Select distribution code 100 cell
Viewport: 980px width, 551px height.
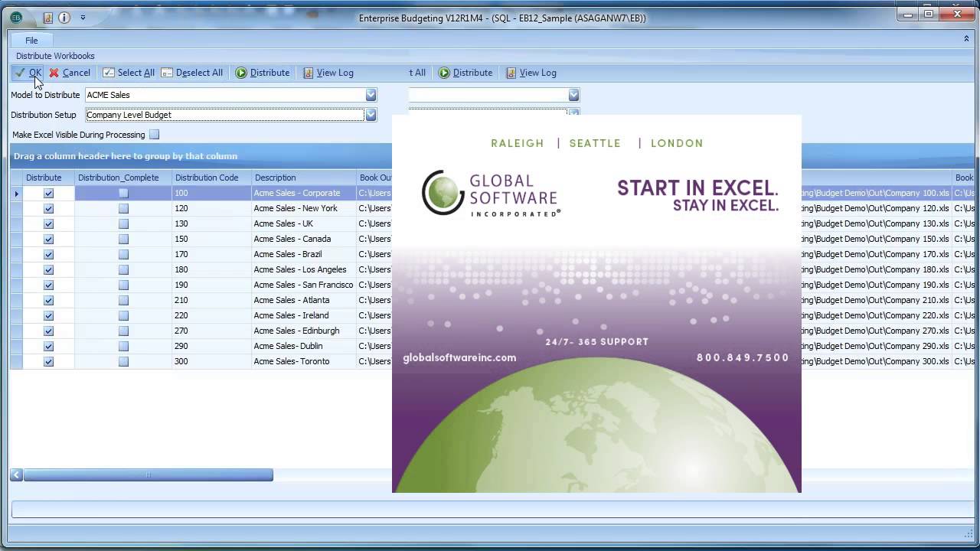click(211, 193)
